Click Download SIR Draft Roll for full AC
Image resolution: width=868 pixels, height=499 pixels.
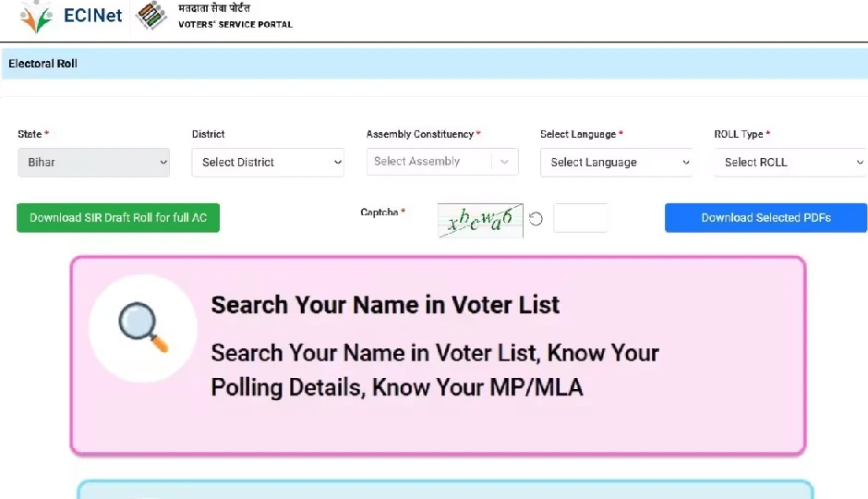click(118, 218)
